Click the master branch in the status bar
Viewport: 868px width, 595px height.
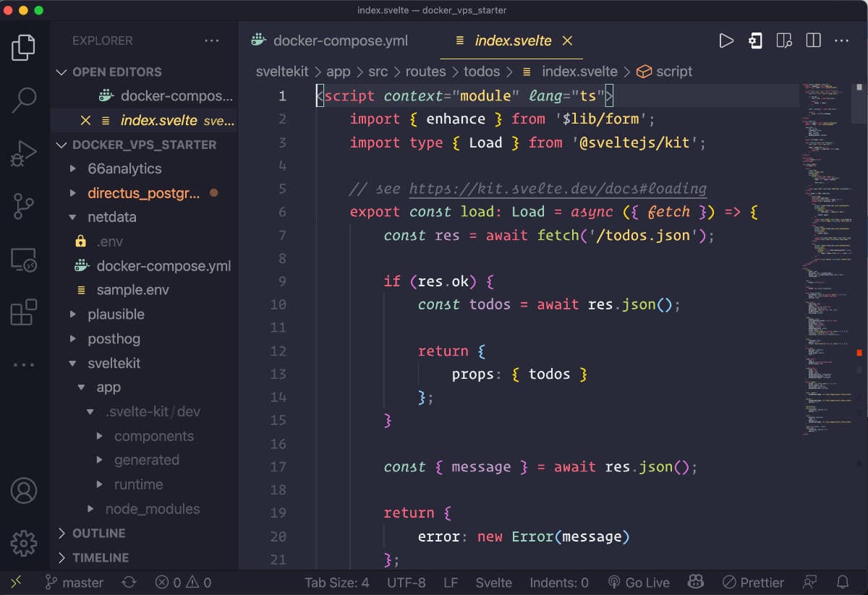point(74,582)
